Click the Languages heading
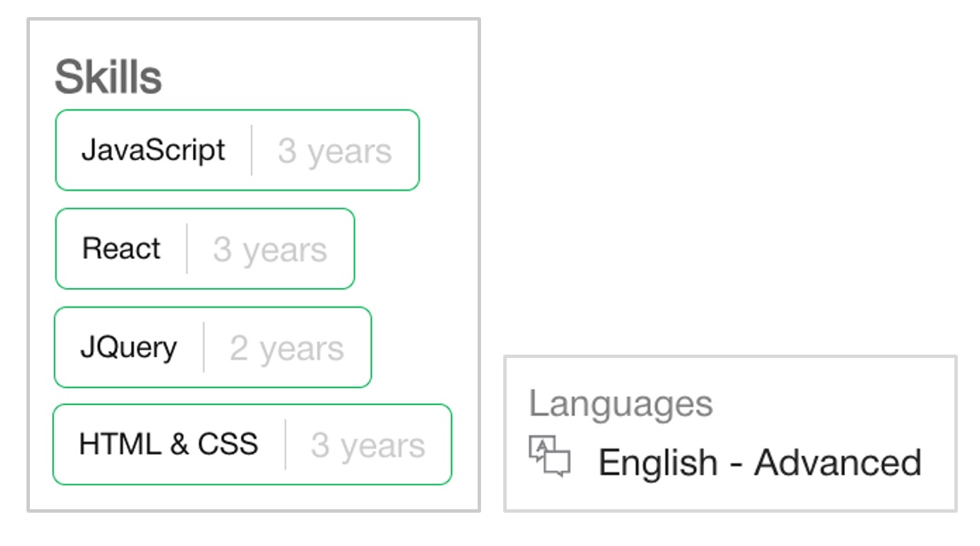 pos(621,403)
